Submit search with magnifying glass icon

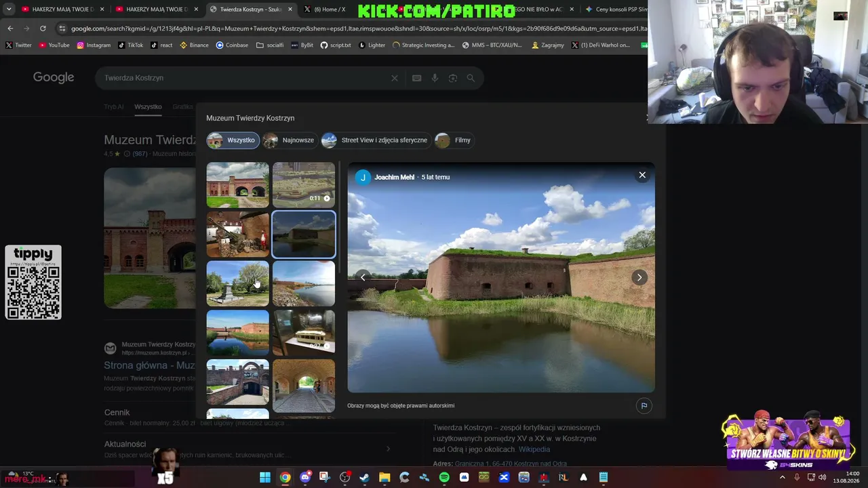pyautogui.click(x=471, y=78)
